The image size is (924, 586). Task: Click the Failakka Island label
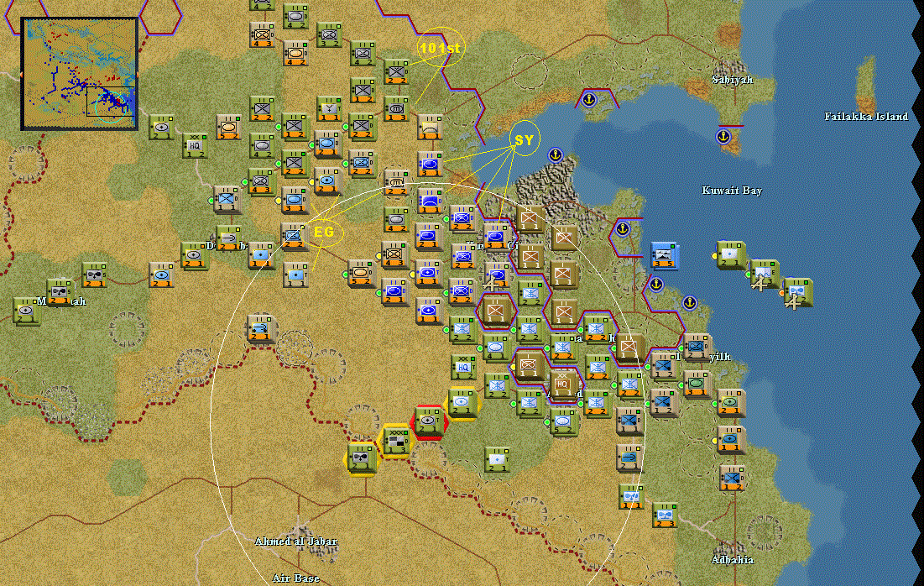[866, 117]
